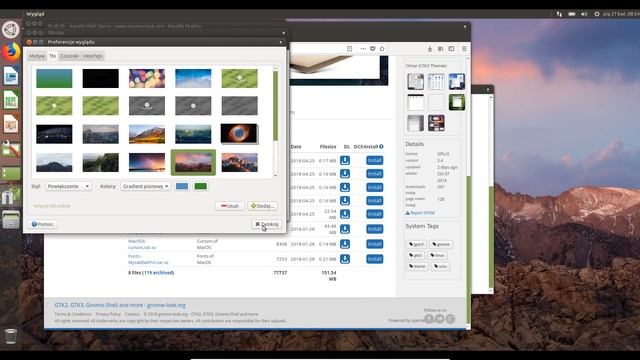
Task: Pick the blue gradient color swatch
Action: [182, 186]
